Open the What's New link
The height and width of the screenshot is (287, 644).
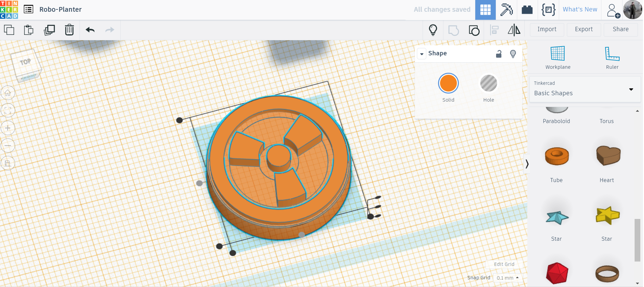coord(580,9)
